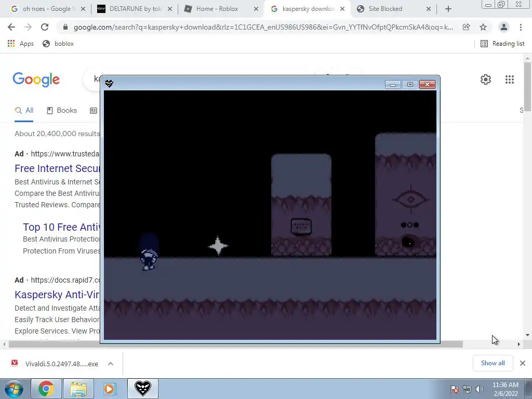Viewport: 532px width, 399px height.
Task: Open the Action Center flag icon
Action: pos(454,389)
